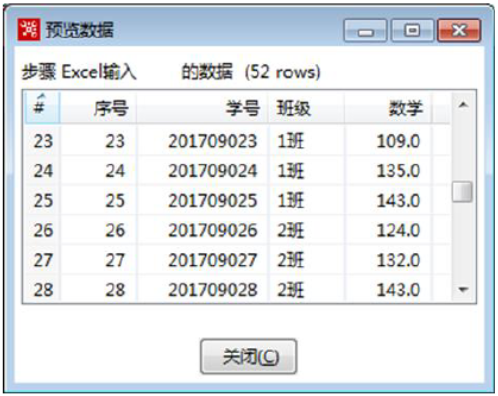Click the scrollbar down arrow
Image resolution: width=498 pixels, height=396 pixels.
pyautogui.click(x=463, y=289)
